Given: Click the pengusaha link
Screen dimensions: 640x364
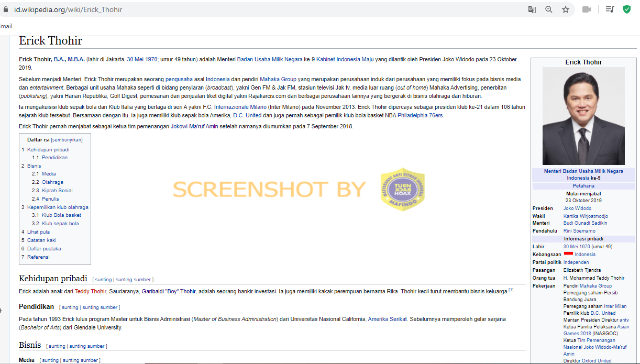Looking at the screenshot, I should pos(179,79).
